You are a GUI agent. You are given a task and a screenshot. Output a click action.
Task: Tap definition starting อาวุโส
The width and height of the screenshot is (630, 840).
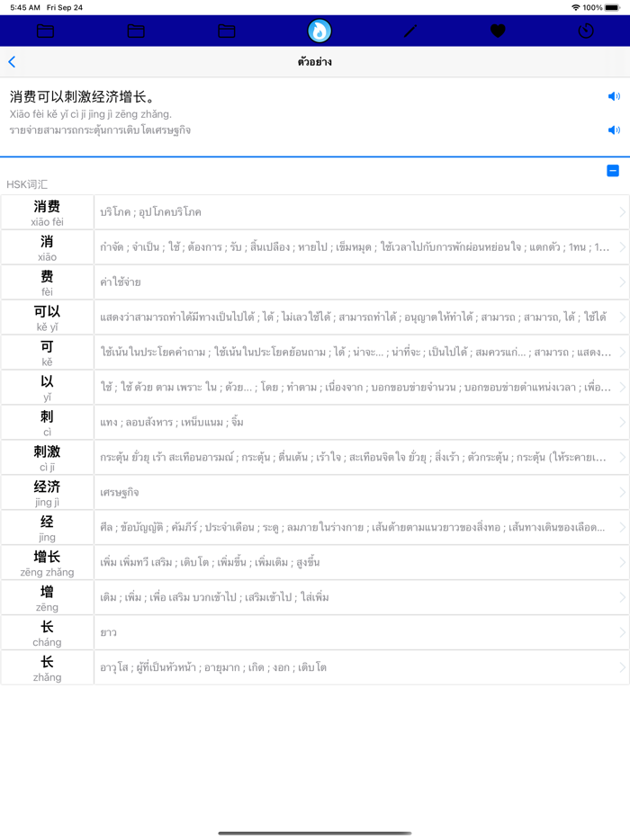coord(213,667)
